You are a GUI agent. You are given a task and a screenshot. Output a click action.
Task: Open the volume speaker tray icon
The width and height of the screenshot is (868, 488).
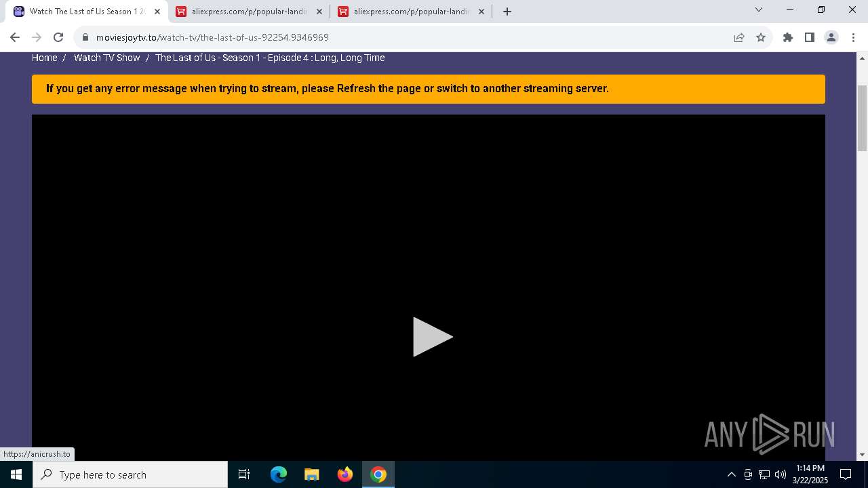(x=780, y=474)
